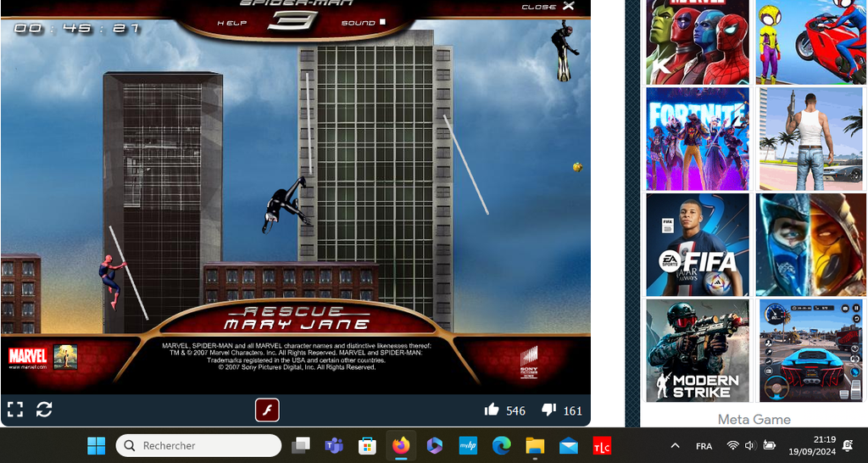Dislike the game with the thumbs down

pos(548,410)
